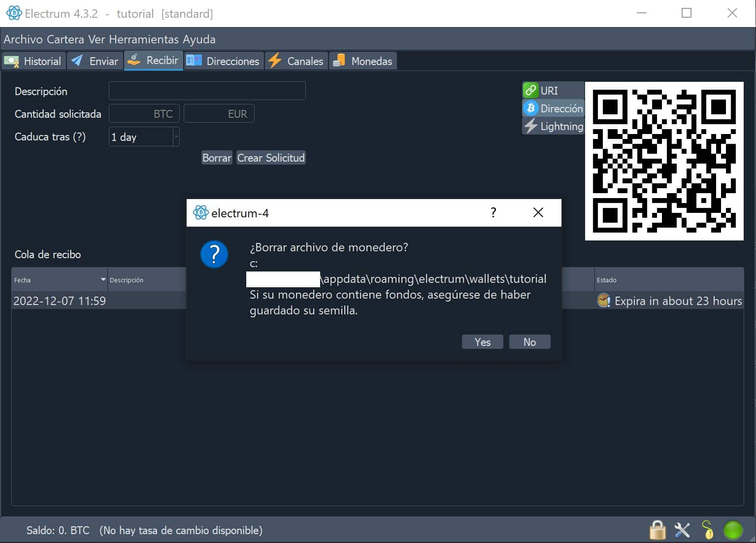The width and height of the screenshot is (756, 543).
Task: Open the Herramientas menu
Action: point(144,39)
